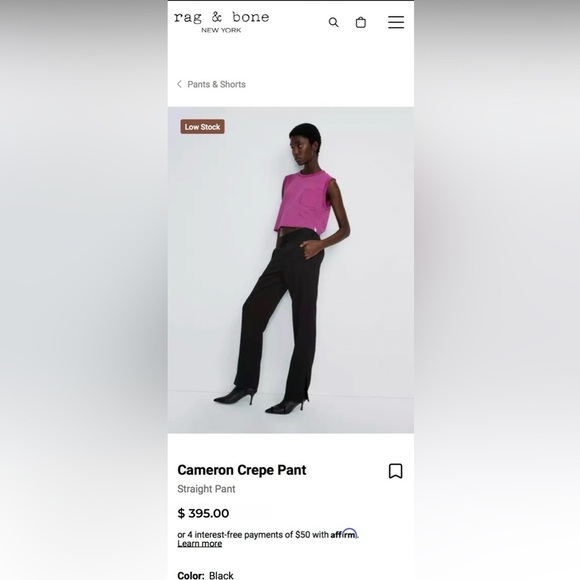Tap the black heeled boots in photo
Viewport: 580px width, 580px height.
click(x=263, y=401)
